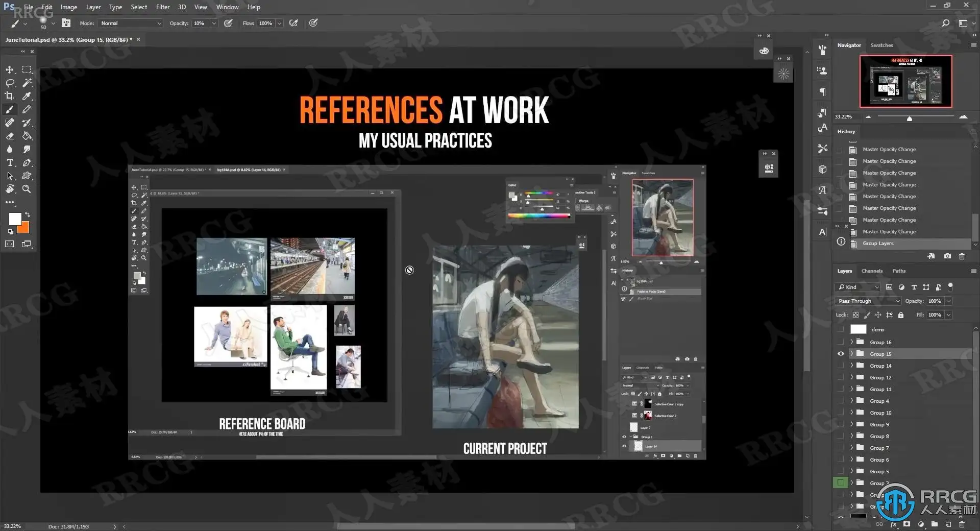This screenshot has width=980, height=531.
Task: Show the Group 12 layer
Action: [x=841, y=377]
